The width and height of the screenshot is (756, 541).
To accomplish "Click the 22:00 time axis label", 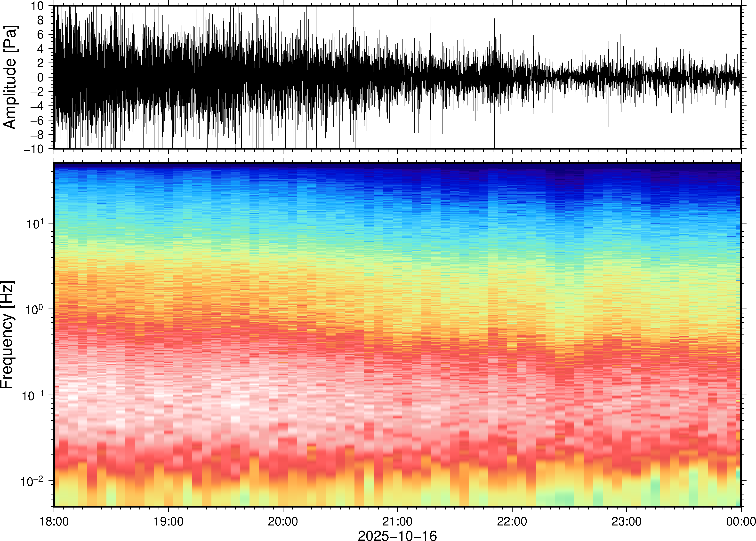I will point(512,521).
